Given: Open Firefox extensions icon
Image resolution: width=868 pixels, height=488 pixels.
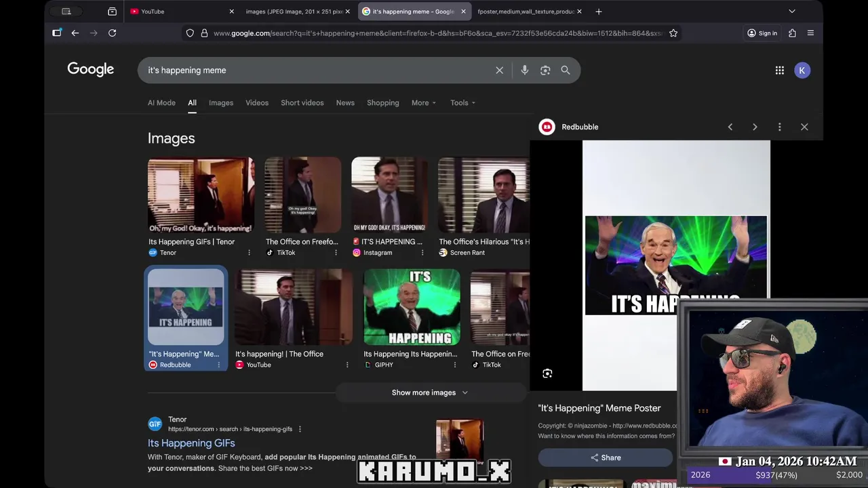Looking at the screenshot, I should 792,33.
